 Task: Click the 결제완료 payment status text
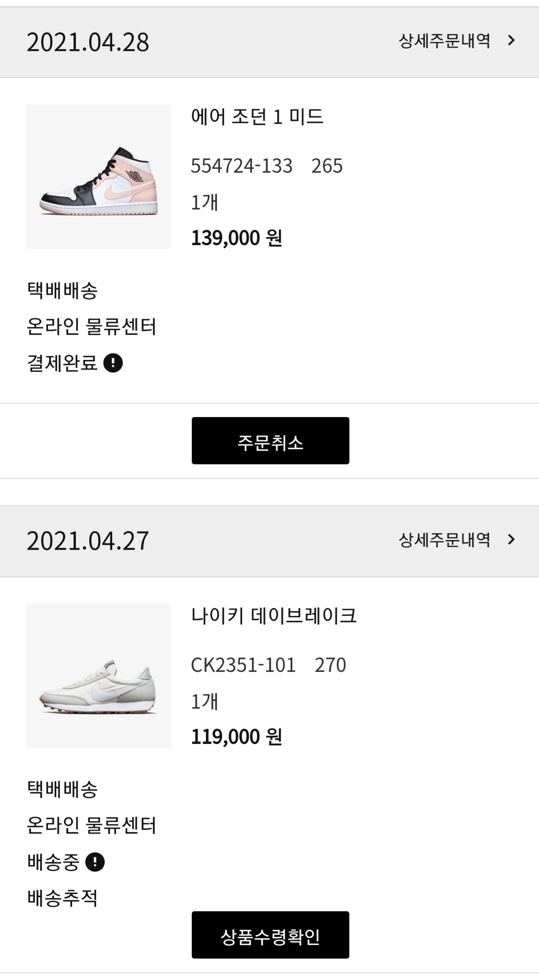63,363
